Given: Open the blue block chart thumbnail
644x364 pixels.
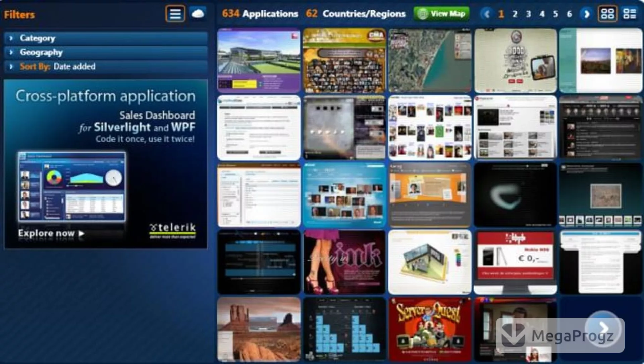Looking at the screenshot, I should pyautogui.click(x=344, y=329).
